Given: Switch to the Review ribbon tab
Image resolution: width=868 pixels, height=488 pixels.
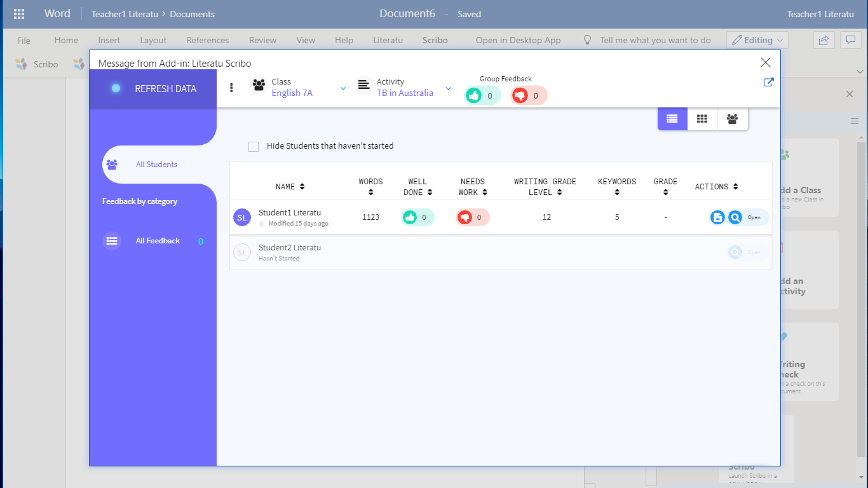Looking at the screenshot, I should [x=263, y=40].
